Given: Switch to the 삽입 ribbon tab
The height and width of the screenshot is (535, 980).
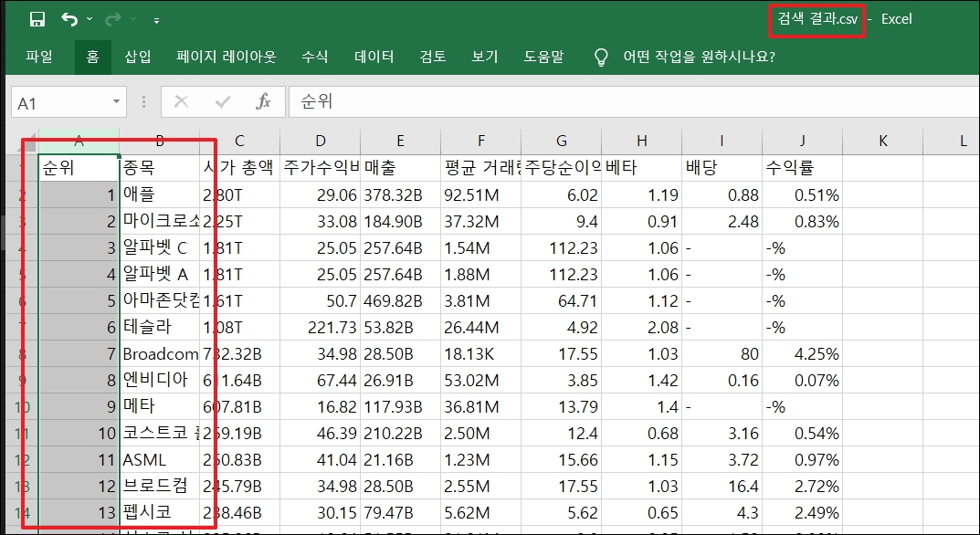Looking at the screenshot, I should click(x=138, y=57).
